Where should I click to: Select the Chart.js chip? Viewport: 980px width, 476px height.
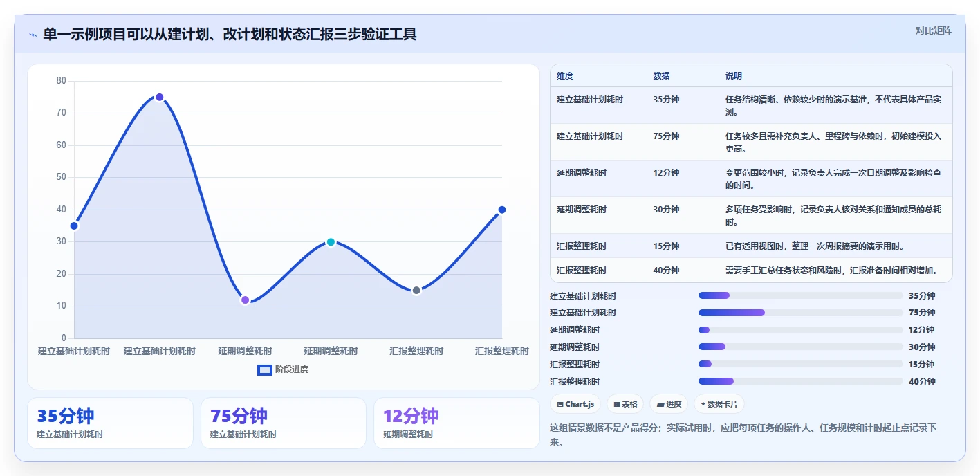point(575,404)
